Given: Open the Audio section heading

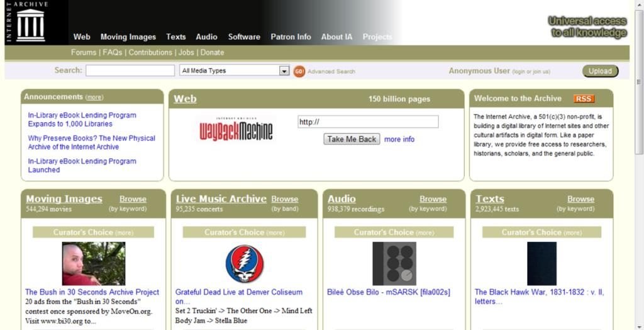Looking at the screenshot, I should [x=341, y=199].
